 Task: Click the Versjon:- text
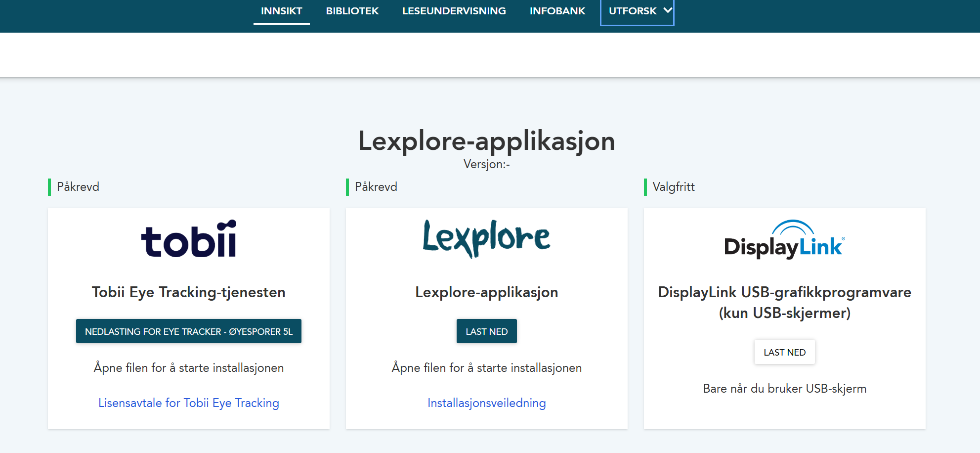click(486, 164)
